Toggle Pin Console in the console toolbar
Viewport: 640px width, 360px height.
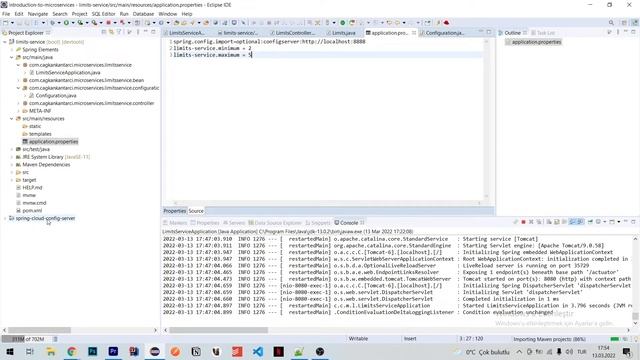(590, 222)
